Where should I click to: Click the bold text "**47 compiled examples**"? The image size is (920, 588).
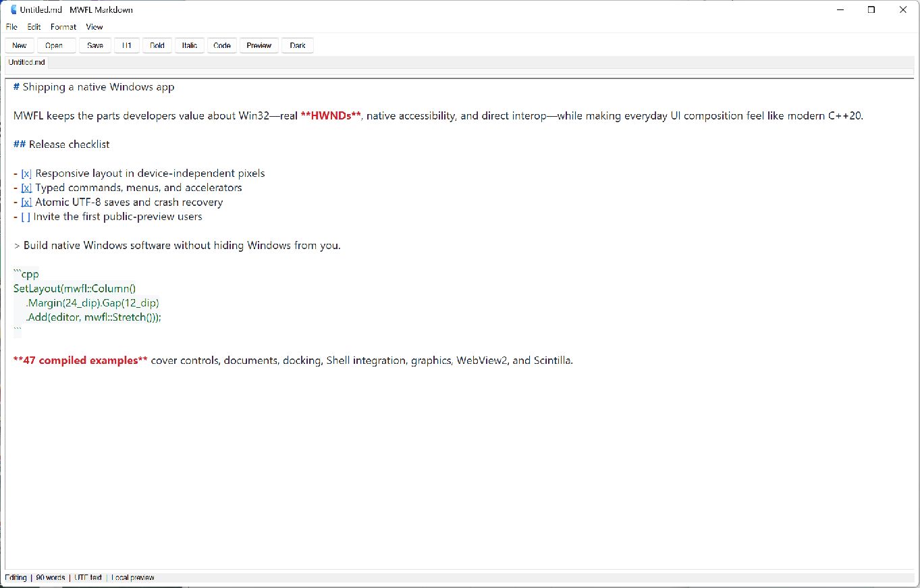tap(80, 360)
